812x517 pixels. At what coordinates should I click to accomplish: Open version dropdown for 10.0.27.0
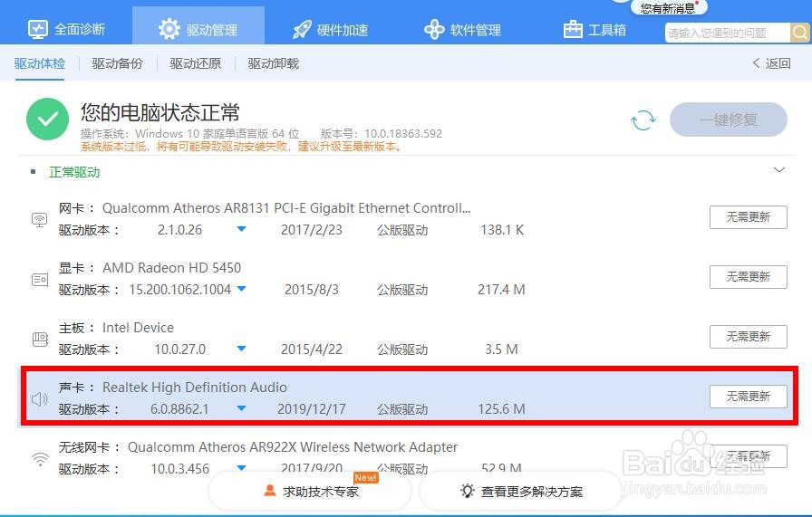241,349
